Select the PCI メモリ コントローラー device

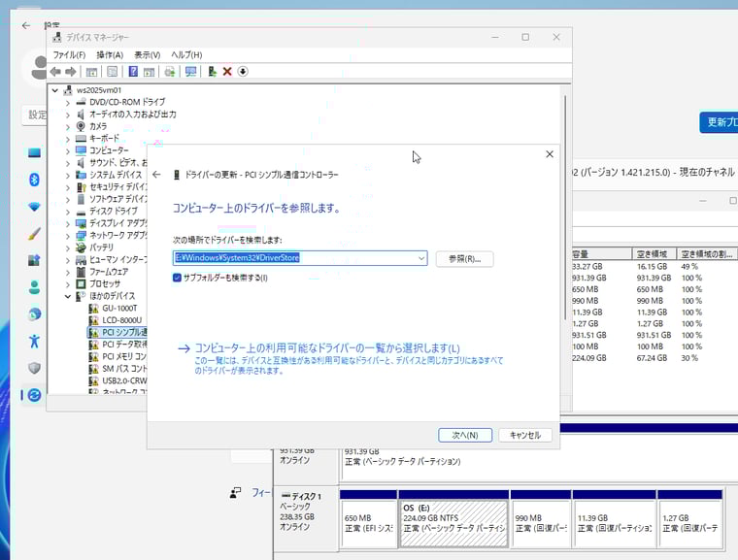click(124, 356)
